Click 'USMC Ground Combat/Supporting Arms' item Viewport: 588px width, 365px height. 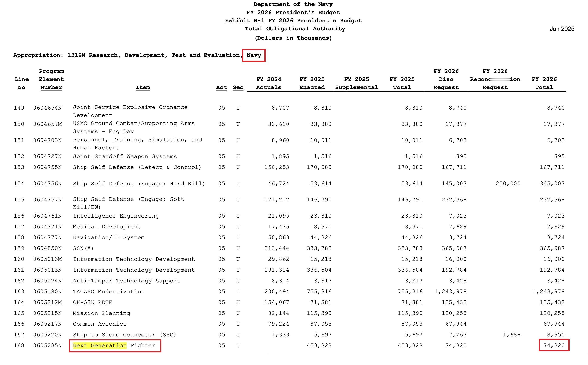pos(134,123)
